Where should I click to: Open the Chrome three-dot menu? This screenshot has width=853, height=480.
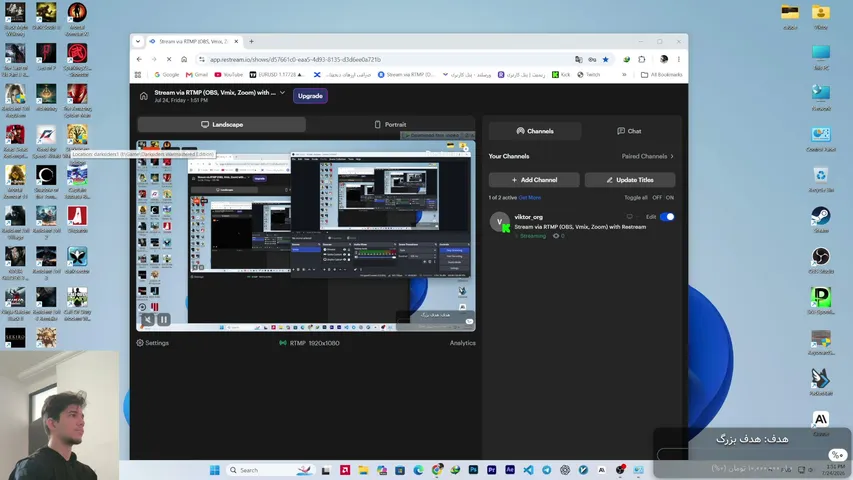678,59
